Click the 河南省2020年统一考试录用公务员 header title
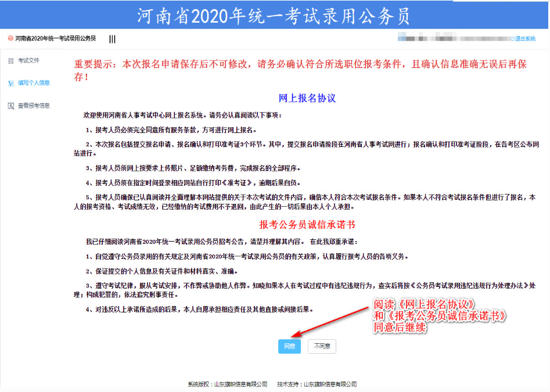The width and height of the screenshot is (550, 392). [x=274, y=16]
